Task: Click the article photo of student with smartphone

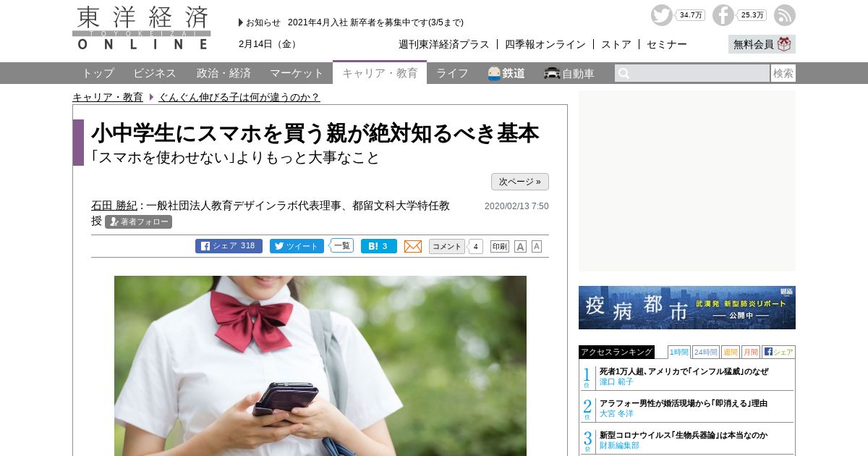Action: pos(320,366)
